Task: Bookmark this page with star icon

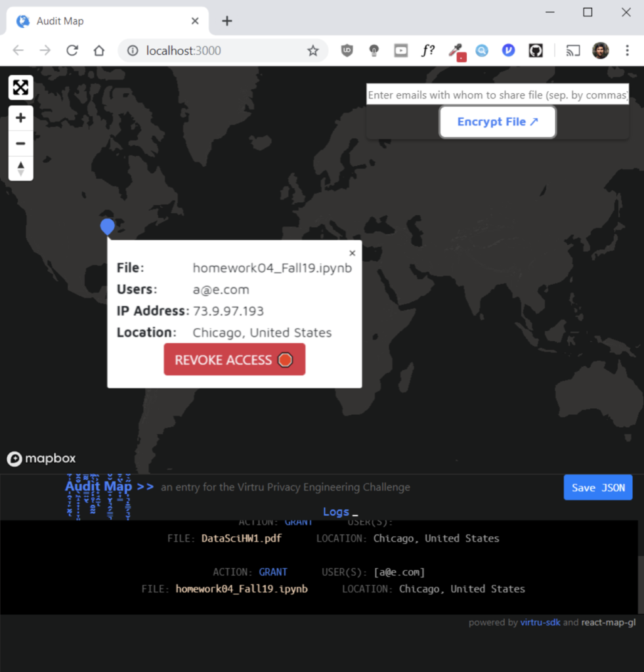Action: (x=313, y=51)
